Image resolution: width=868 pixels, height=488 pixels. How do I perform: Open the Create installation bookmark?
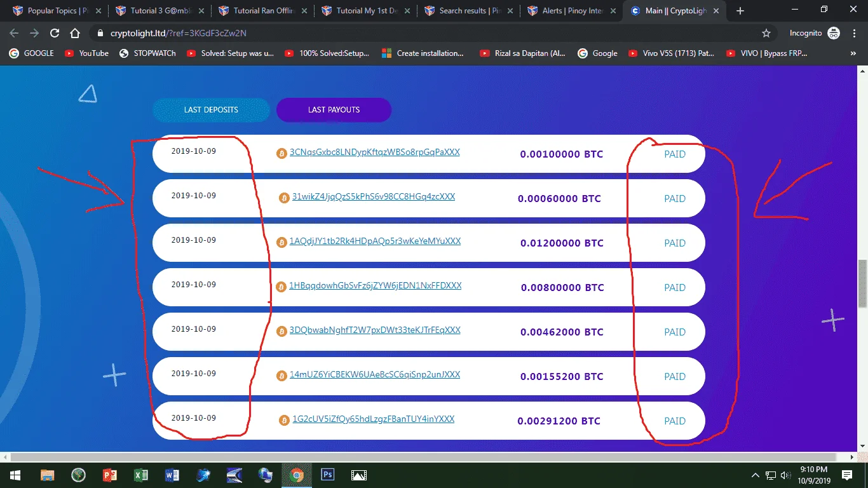[x=423, y=53]
